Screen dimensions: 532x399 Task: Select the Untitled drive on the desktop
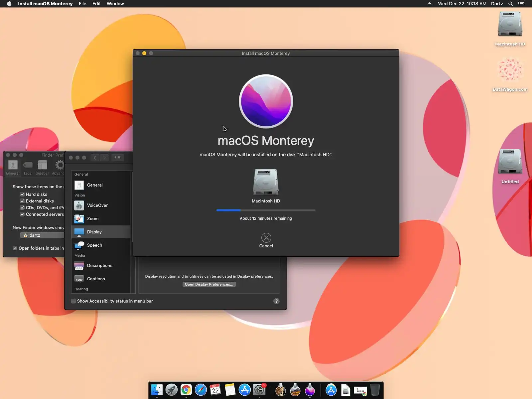510,162
